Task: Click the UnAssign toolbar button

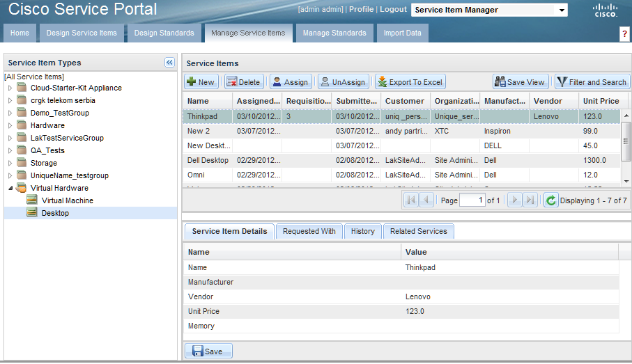Action: point(343,82)
